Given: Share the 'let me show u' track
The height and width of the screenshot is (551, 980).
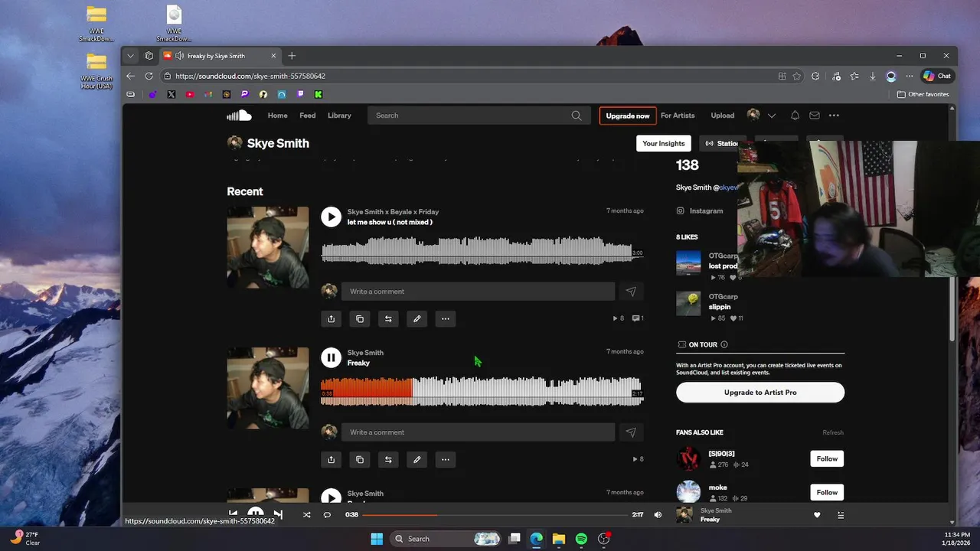Looking at the screenshot, I should click(331, 318).
